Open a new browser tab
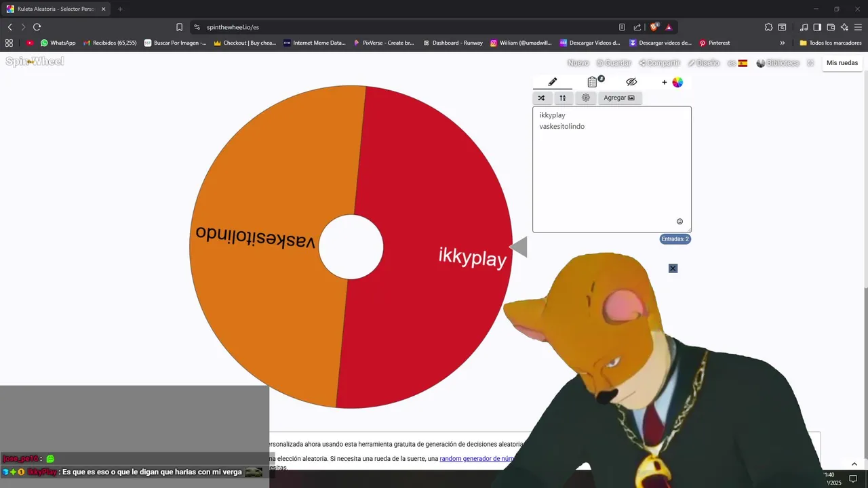This screenshot has width=868, height=488. coord(120,9)
